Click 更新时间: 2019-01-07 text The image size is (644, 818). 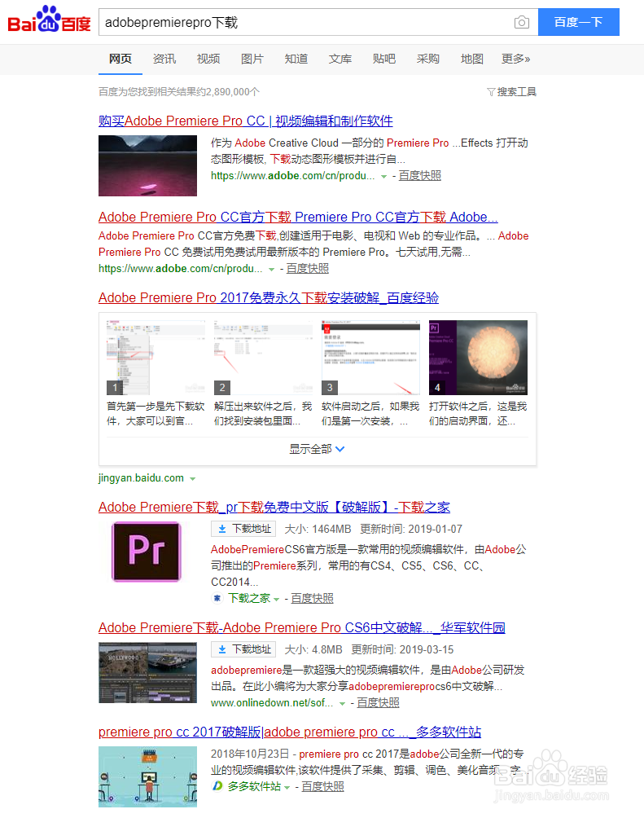tap(411, 529)
